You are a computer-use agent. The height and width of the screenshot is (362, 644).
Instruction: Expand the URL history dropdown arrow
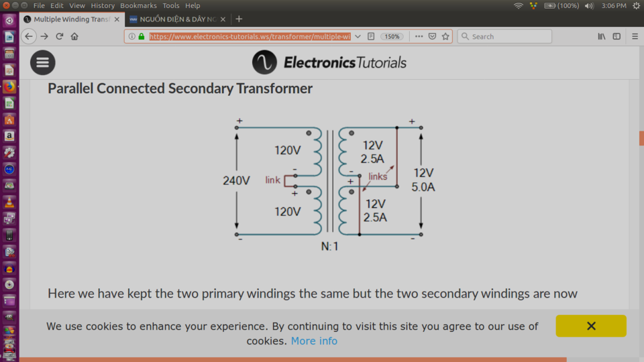358,36
